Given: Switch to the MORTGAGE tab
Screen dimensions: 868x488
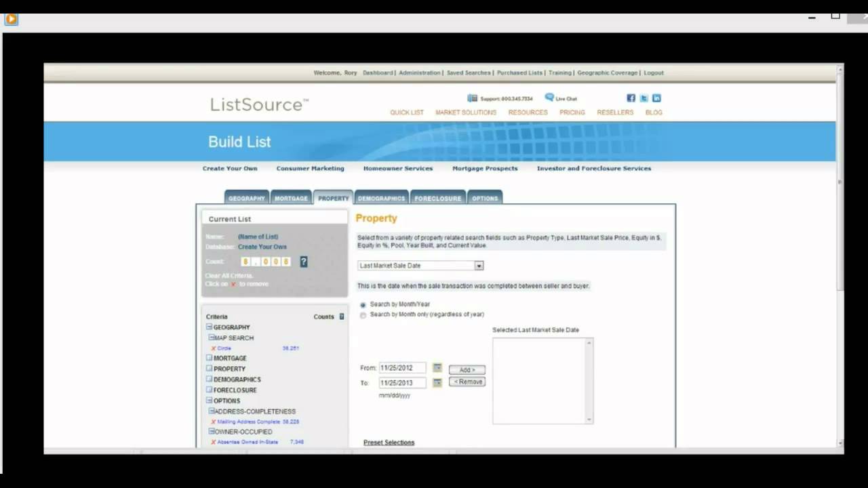Looking at the screenshot, I should coord(291,197).
